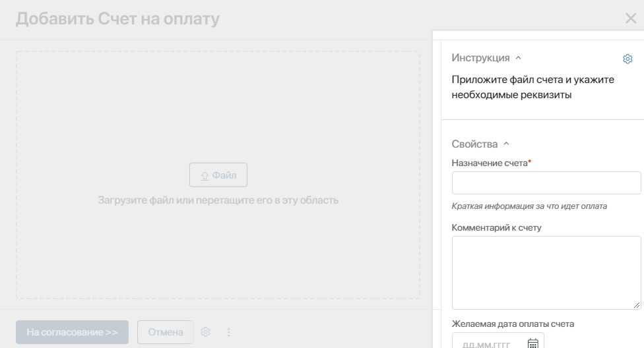Screen dimensions: 644x348
Task: Focus the Комментарий к счету text area
Action: pyautogui.click(x=546, y=272)
